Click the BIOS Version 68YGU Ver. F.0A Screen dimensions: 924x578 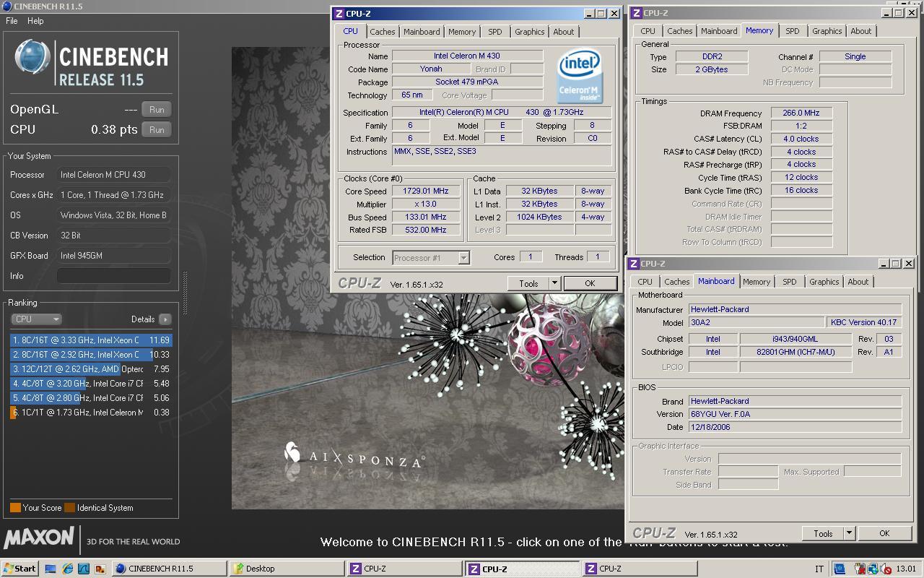pos(795,414)
